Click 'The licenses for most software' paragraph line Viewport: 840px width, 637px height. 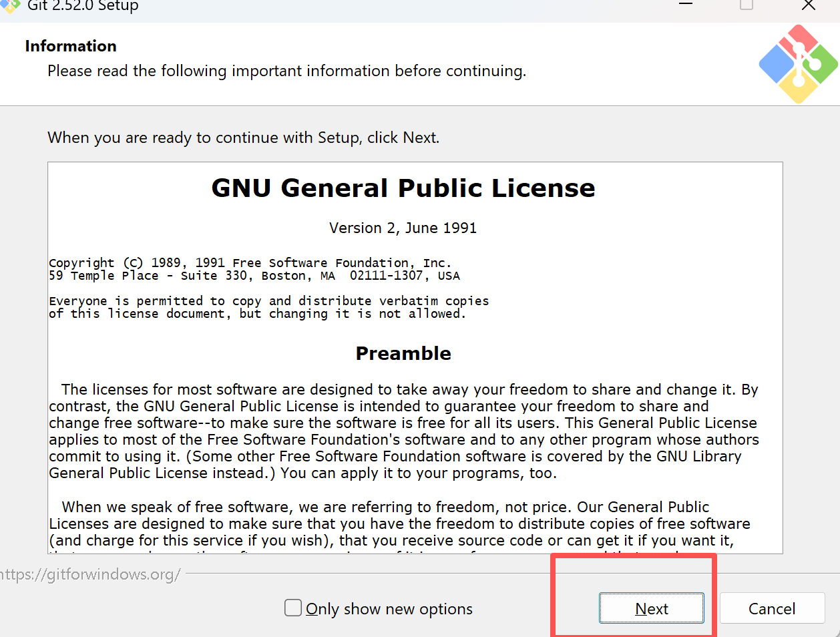click(410, 390)
